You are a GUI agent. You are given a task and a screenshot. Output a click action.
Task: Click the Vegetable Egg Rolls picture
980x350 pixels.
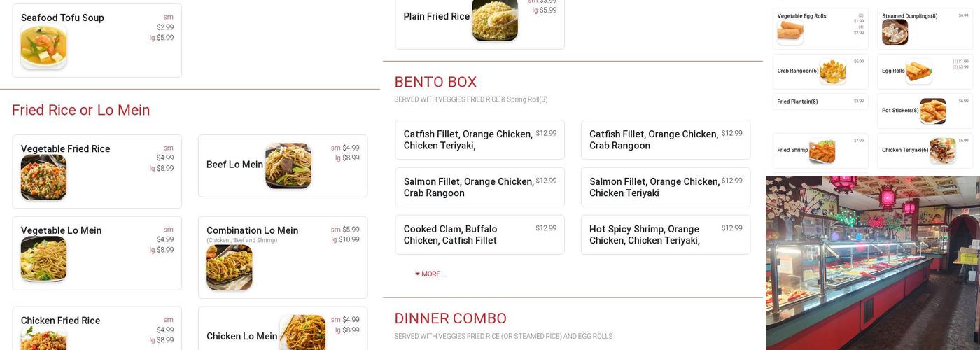tap(790, 32)
